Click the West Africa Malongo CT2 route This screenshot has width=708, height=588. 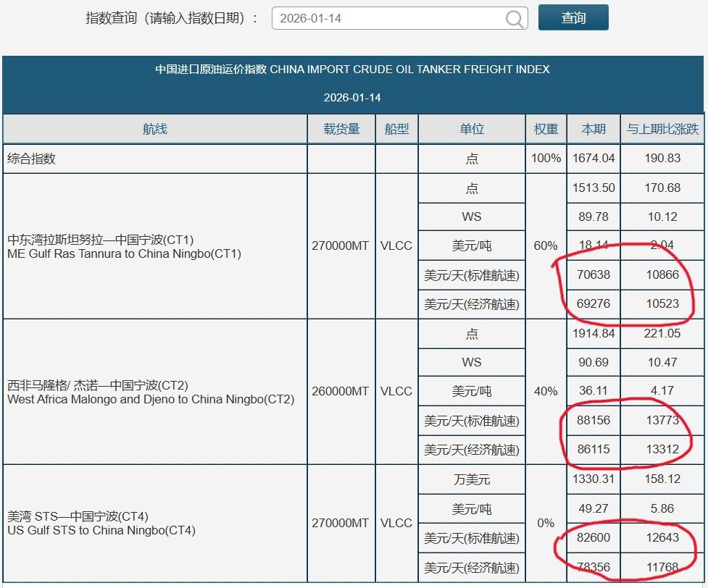(x=150, y=392)
